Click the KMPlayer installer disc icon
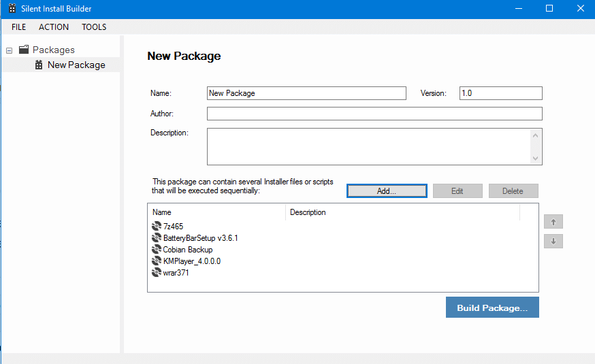595x364 pixels. 157,261
